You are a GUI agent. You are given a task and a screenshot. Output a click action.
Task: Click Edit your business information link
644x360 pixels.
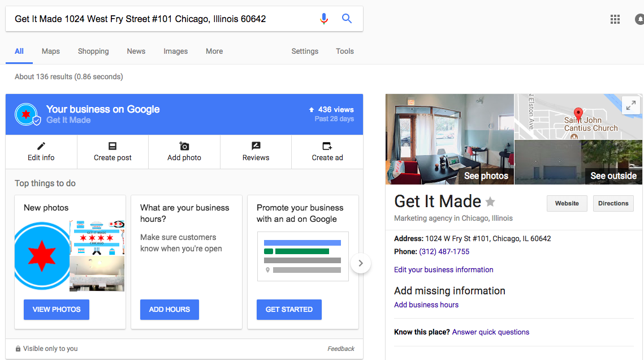(x=444, y=269)
